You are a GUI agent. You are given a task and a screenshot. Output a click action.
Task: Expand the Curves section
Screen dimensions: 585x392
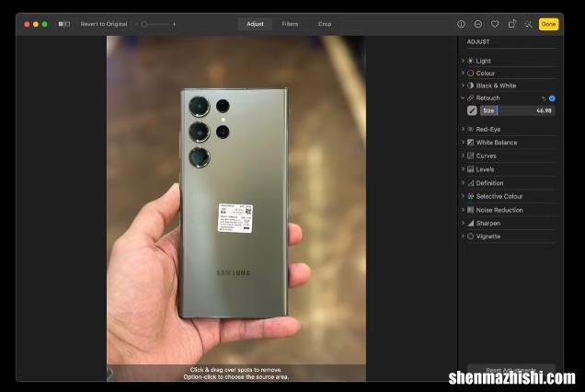pos(463,156)
